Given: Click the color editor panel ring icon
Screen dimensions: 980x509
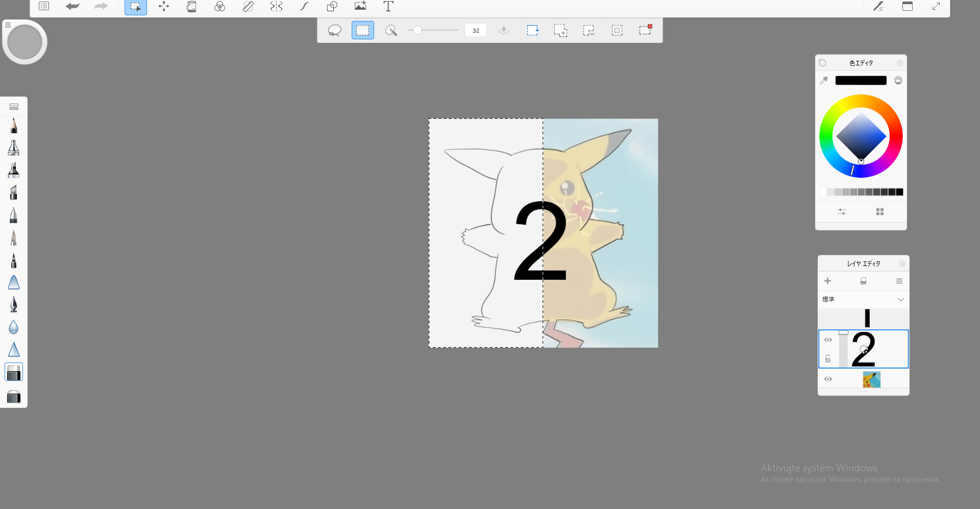Looking at the screenshot, I should pyautogui.click(x=822, y=63).
